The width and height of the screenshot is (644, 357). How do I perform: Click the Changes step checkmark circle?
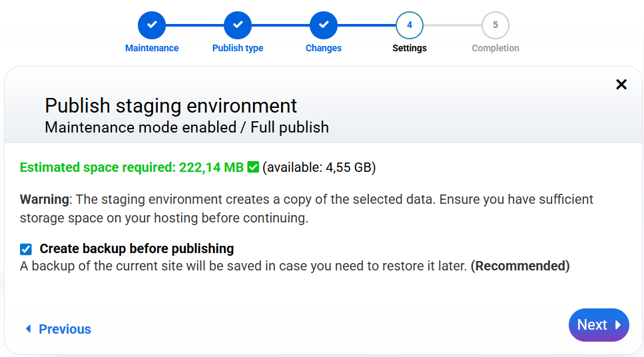[x=324, y=25]
